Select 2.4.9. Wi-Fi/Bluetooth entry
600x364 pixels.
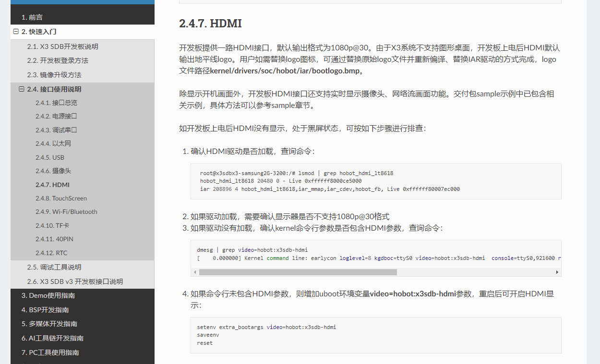pos(66,211)
